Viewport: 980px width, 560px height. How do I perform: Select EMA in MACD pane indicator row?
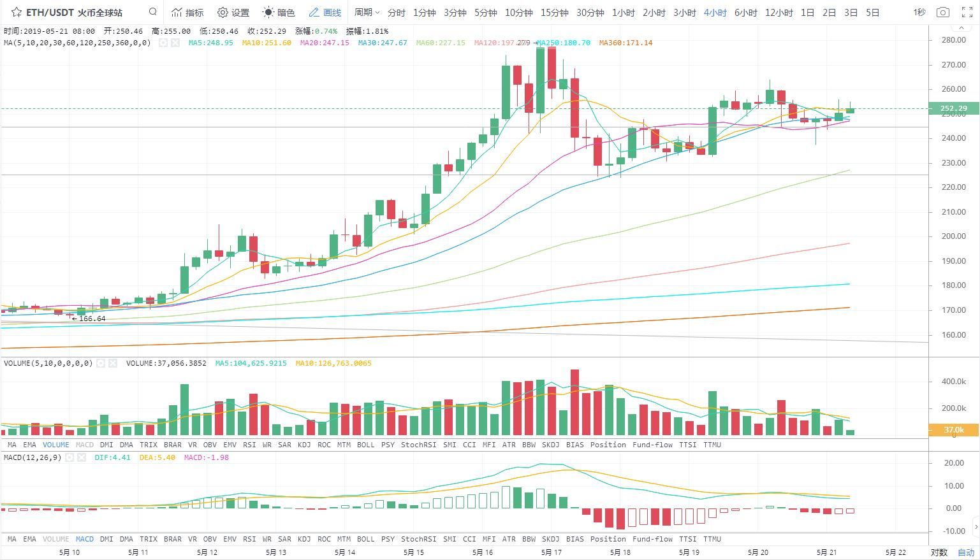[29, 539]
